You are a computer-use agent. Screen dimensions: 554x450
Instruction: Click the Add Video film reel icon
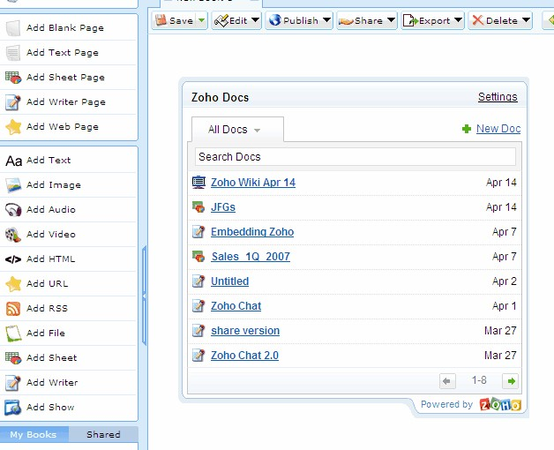13,235
